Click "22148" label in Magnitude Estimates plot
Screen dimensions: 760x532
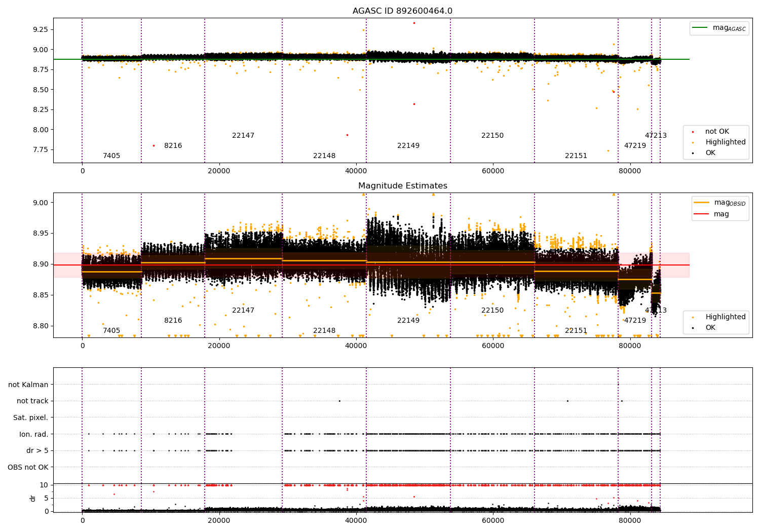click(x=324, y=331)
